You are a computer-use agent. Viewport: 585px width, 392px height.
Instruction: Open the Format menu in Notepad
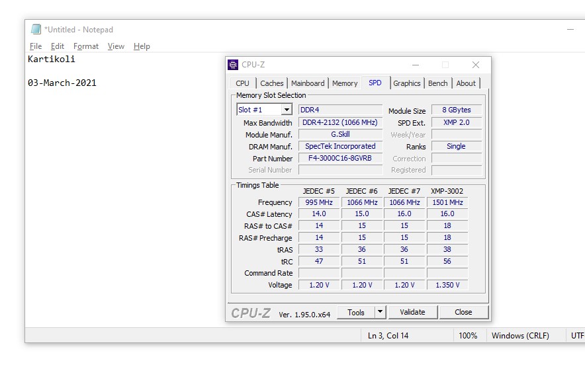click(x=86, y=46)
